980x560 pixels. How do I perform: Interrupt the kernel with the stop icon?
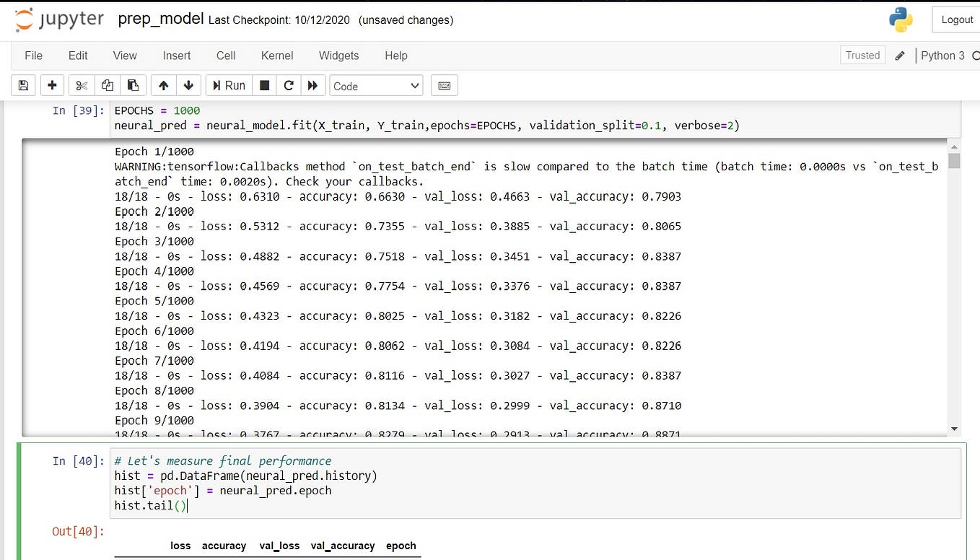click(263, 85)
